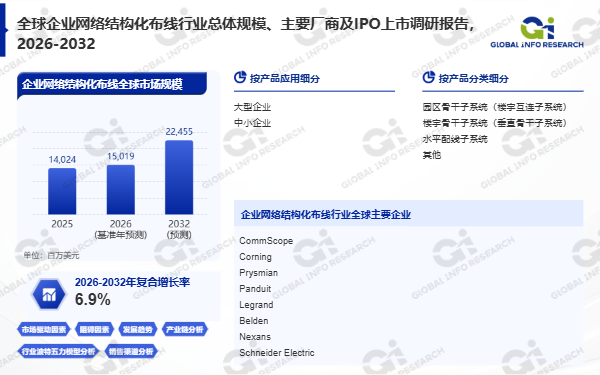This screenshot has height=375, width=600.
Task: Click the 22,455 value label
Action: tap(179, 132)
